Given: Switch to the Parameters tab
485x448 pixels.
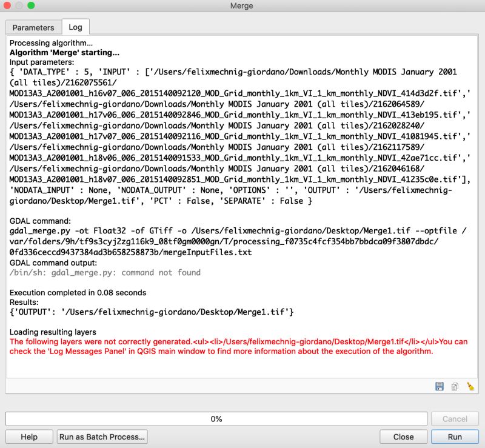Looking at the screenshot, I should point(33,27).
